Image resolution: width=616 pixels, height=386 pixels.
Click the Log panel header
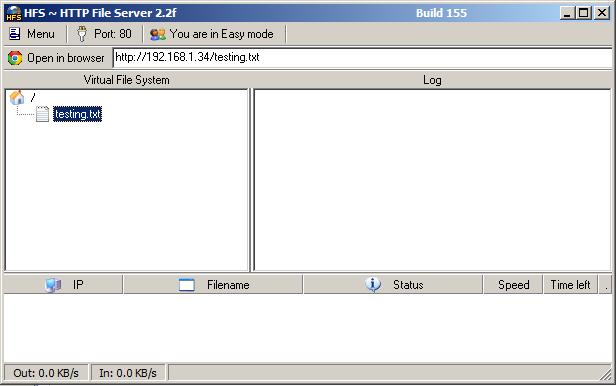(432, 80)
